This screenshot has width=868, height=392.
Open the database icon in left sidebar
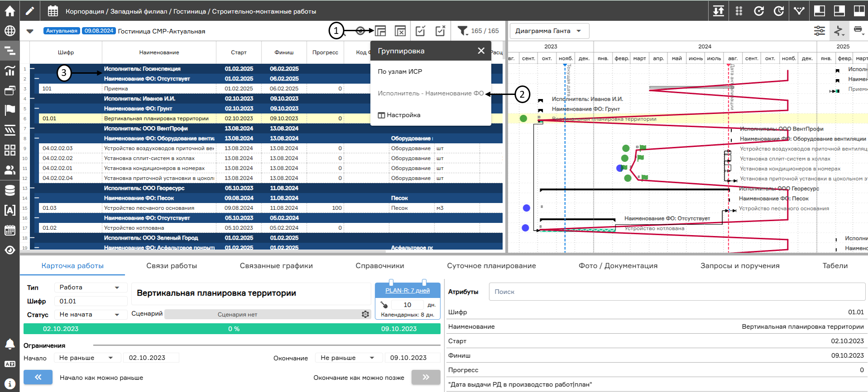click(x=10, y=190)
